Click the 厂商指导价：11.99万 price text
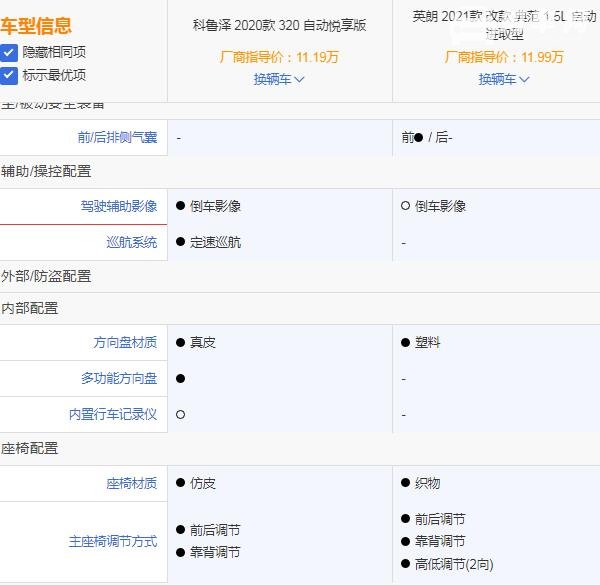600x585 pixels. point(504,57)
